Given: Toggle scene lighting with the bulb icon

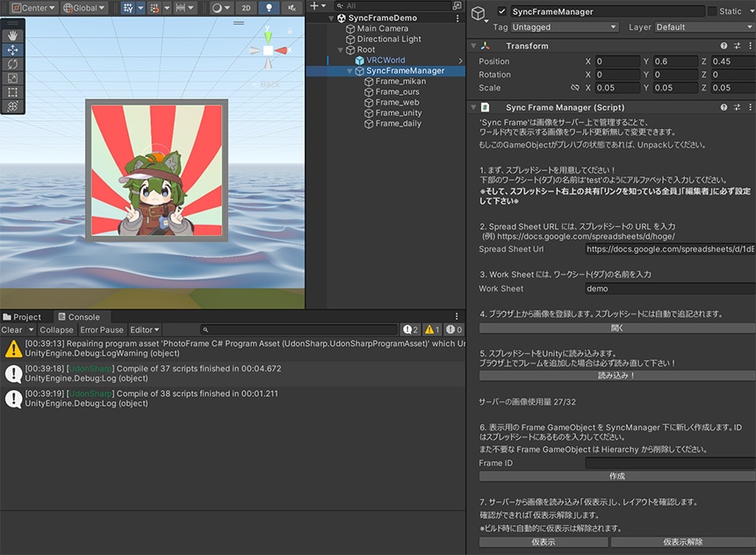Looking at the screenshot, I should click(x=269, y=7).
